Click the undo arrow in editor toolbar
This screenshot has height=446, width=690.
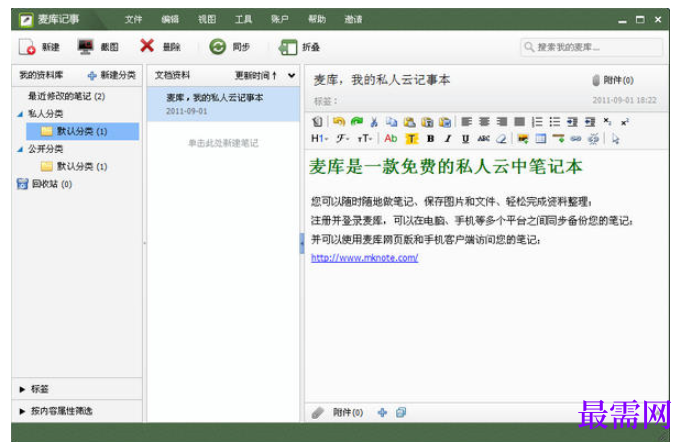pos(338,121)
